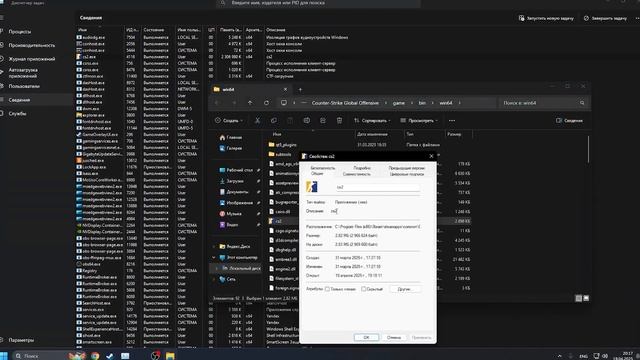Screen dimensions: 640x360
Task: Expand chevron after win64 in address bar
Action: pyautogui.click(x=459, y=103)
